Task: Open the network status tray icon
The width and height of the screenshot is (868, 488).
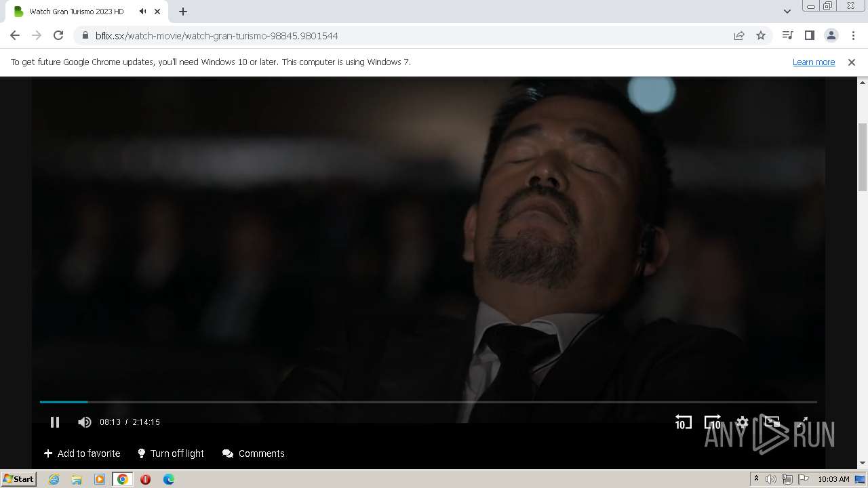Action: (787, 479)
